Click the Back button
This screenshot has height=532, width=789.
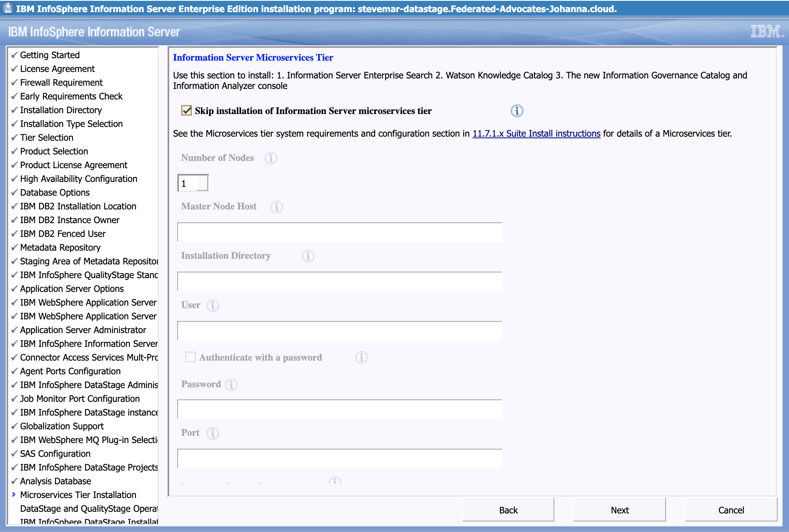tap(508, 510)
